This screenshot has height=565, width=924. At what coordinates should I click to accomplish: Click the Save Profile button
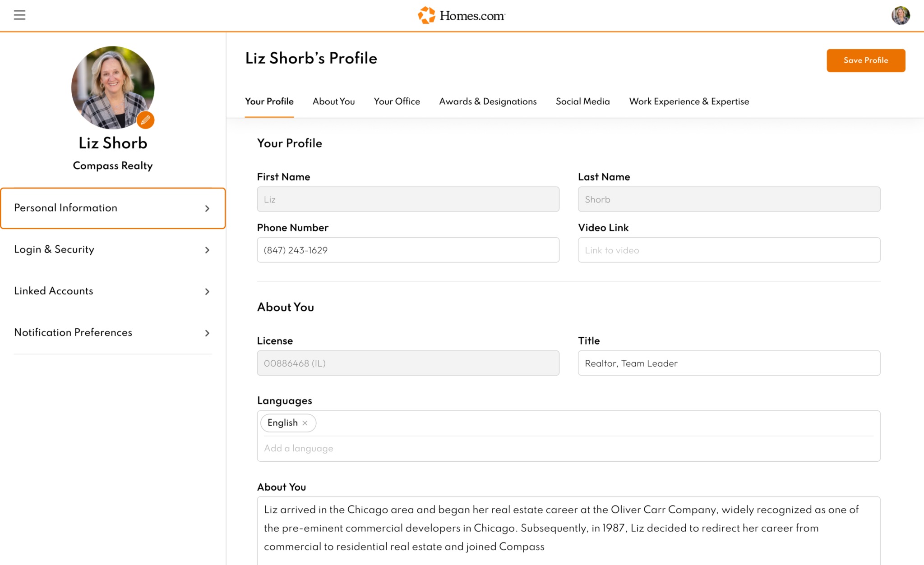865,60
